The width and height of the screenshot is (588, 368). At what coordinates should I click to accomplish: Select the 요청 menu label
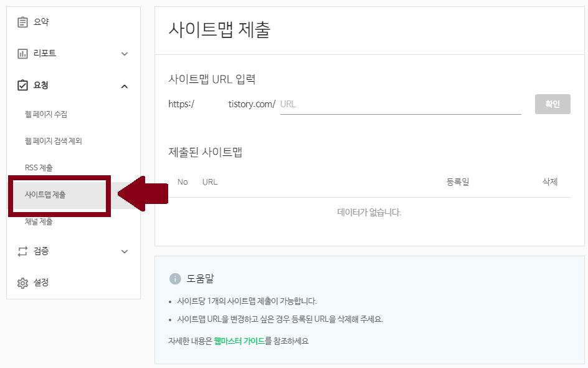tap(41, 85)
